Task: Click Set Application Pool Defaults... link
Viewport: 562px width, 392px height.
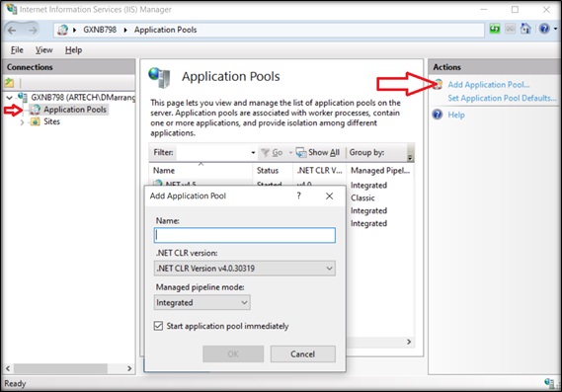Action: [x=502, y=98]
